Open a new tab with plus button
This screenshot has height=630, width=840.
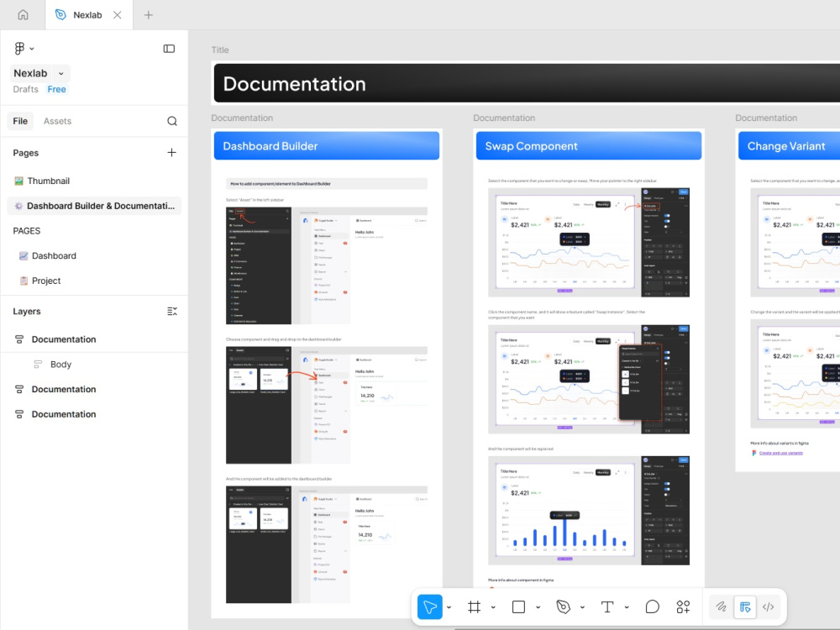pyautogui.click(x=149, y=15)
